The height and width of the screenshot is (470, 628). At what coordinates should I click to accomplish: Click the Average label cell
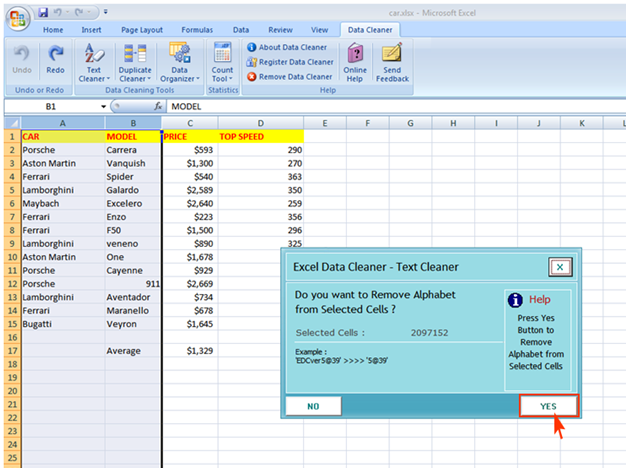[x=133, y=351]
